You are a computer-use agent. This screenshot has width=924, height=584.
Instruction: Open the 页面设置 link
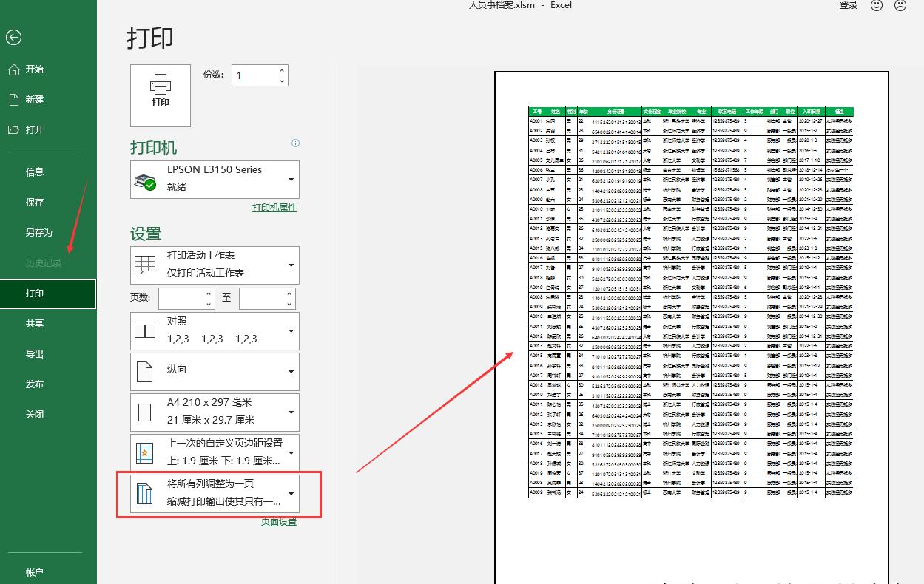tap(279, 522)
